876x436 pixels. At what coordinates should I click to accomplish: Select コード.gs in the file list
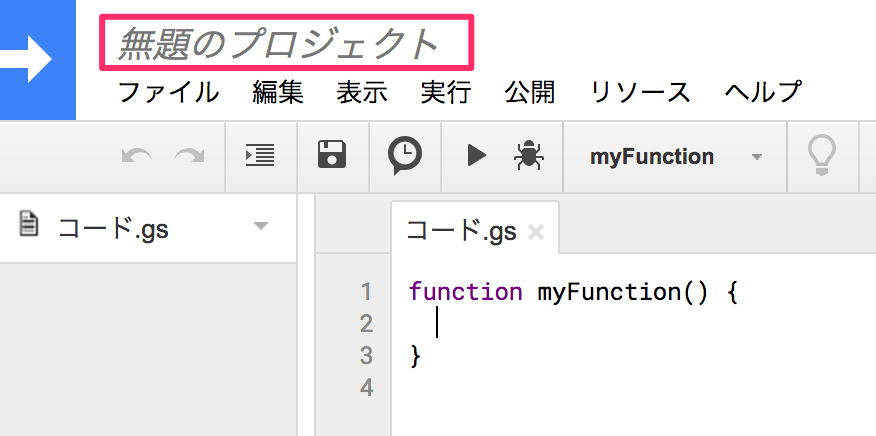click(x=112, y=228)
